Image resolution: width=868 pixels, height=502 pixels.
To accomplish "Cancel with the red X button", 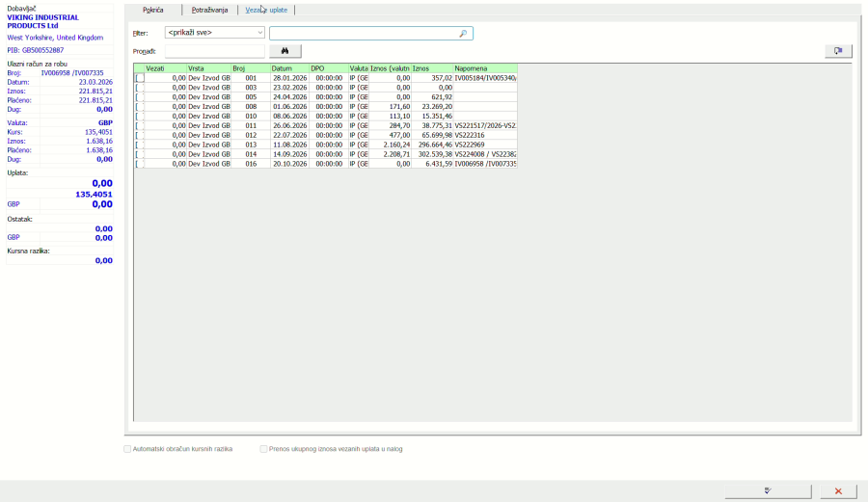I will pos(838,491).
